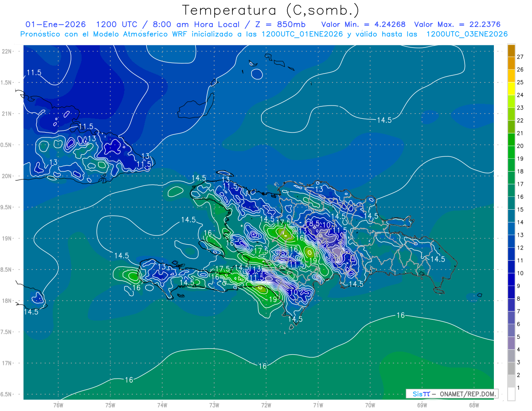Image resolution: width=532 pixels, height=411 pixels.
Task: Click the title 'Temperatura (C,somb.)'
Action: pyautogui.click(x=271, y=11)
